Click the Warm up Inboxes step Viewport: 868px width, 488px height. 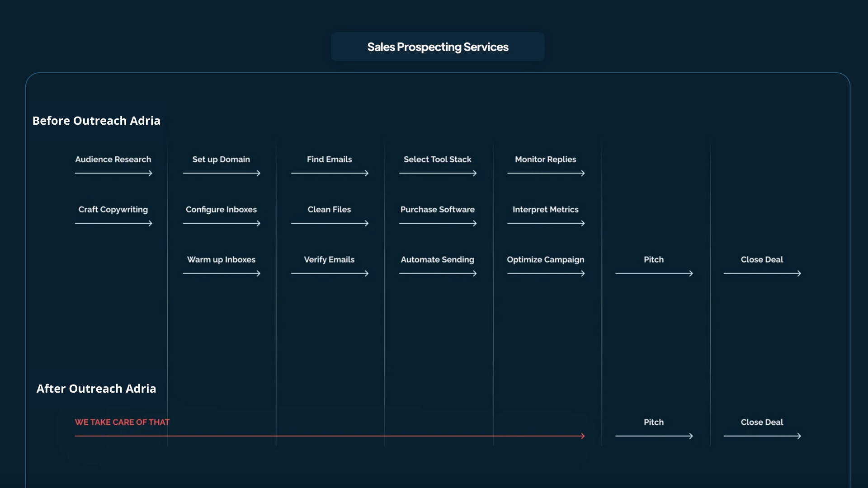(x=221, y=260)
